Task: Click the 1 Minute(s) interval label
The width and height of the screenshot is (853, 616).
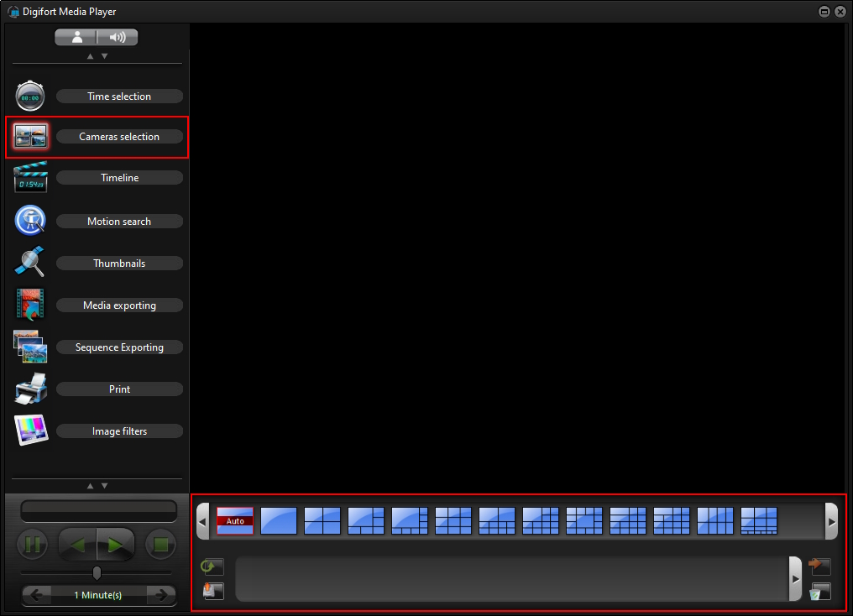Action: tap(98, 595)
